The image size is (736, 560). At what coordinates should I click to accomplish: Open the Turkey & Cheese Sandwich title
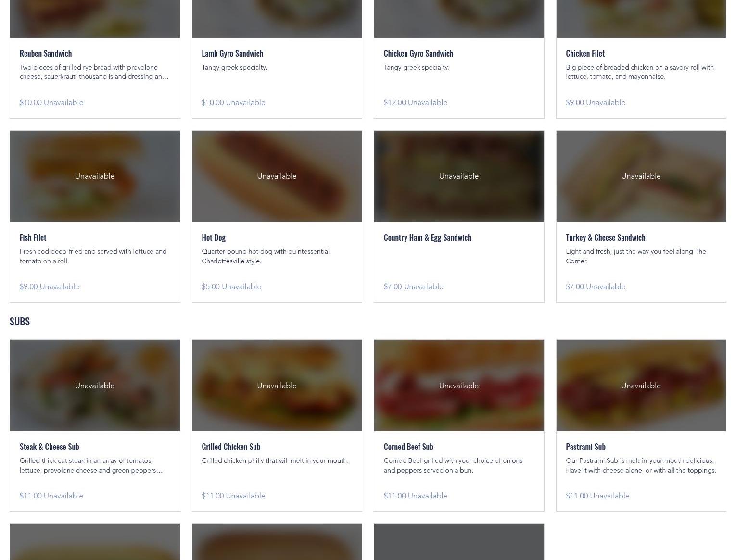point(606,237)
